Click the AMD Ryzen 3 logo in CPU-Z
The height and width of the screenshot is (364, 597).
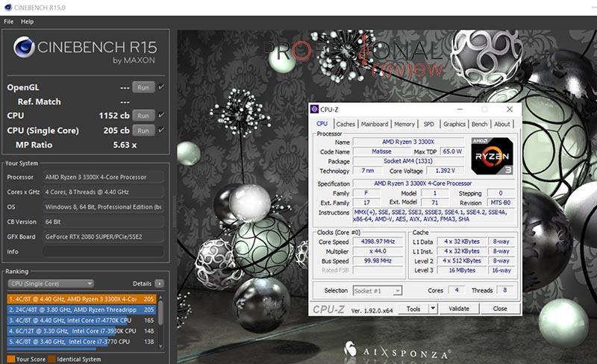492,156
